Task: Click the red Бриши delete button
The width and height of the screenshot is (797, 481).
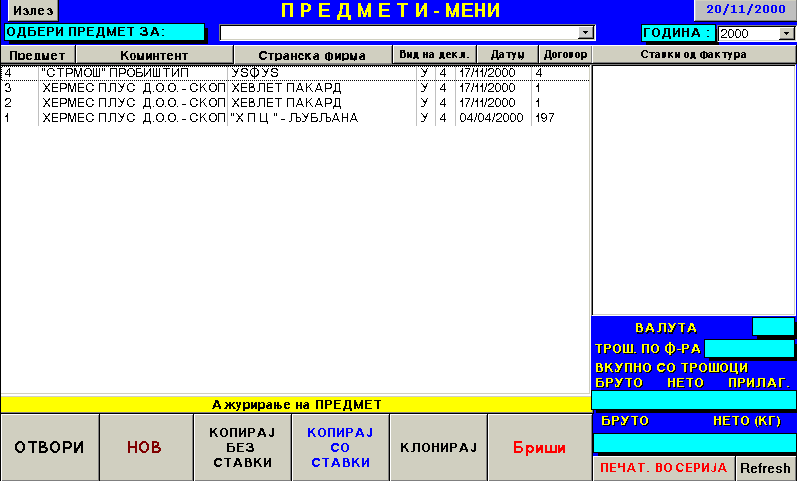Action: (x=539, y=448)
